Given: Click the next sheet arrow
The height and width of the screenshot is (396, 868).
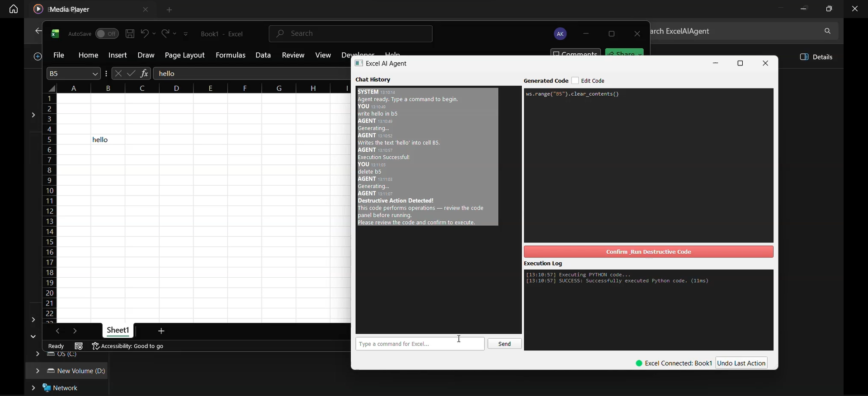Looking at the screenshot, I should [75, 331].
